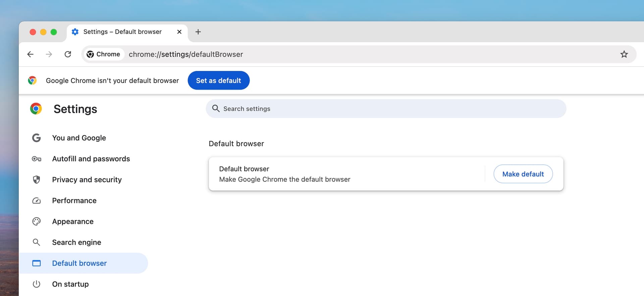Image resolution: width=644 pixels, height=296 pixels.
Task: Click 'Make Google Chrome the default browser' text
Action: tap(284, 179)
